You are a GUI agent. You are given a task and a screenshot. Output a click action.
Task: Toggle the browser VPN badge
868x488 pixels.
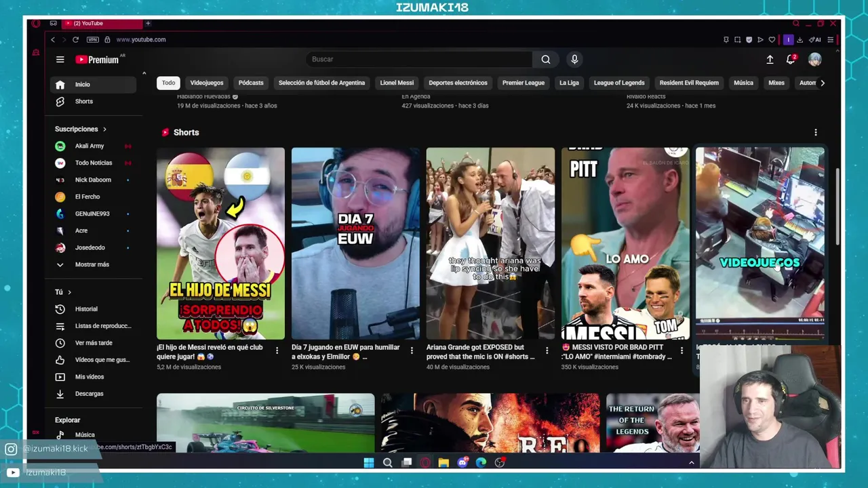[x=92, y=39]
